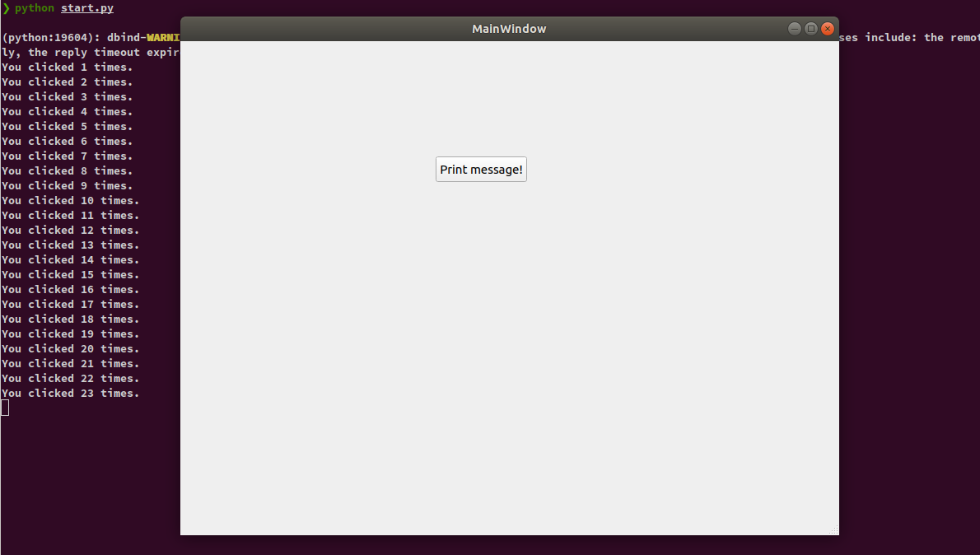Focus the "(python:19604)" process text
This screenshot has width=980, height=555.
[48, 38]
